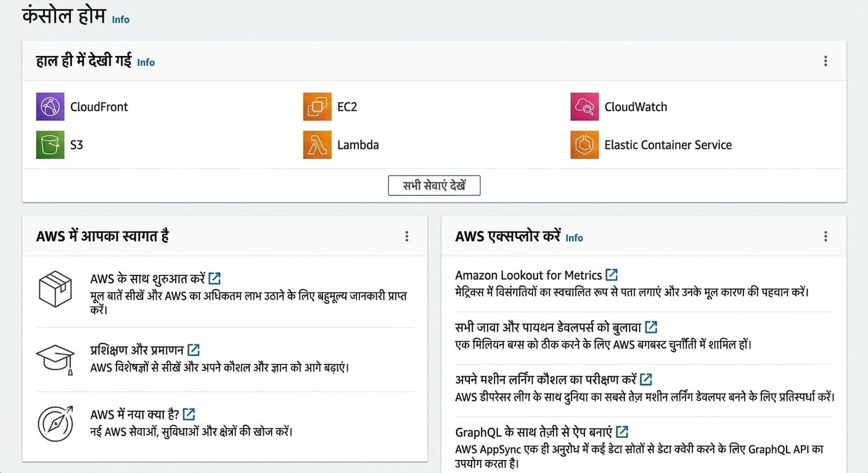Click external link icon after Amazon Lookout for Metrics
868x473 pixels.
(x=612, y=275)
